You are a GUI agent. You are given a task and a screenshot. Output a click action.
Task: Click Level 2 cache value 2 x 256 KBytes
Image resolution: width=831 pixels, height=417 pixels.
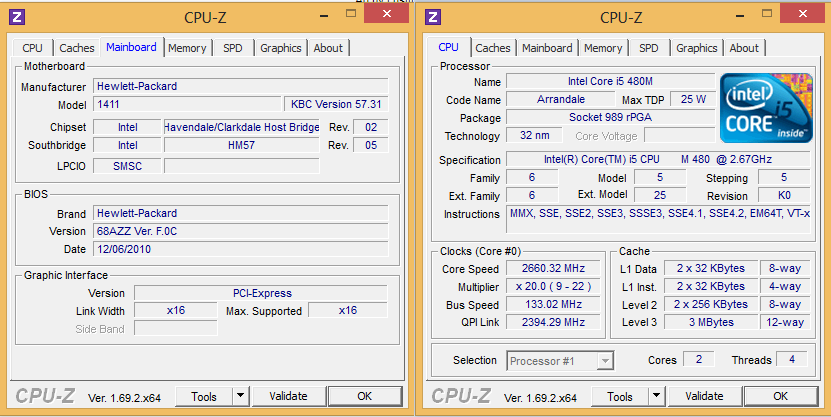(x=711, y=305)
